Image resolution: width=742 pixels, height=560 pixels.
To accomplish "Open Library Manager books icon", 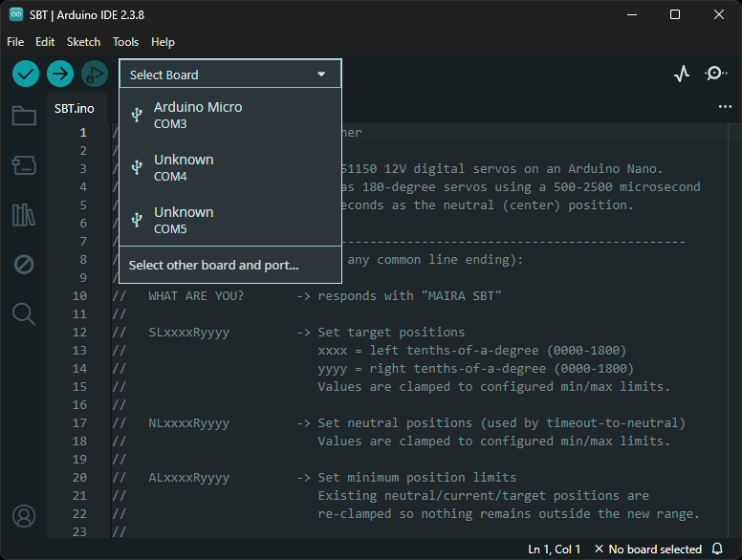I will click(24, 215).
